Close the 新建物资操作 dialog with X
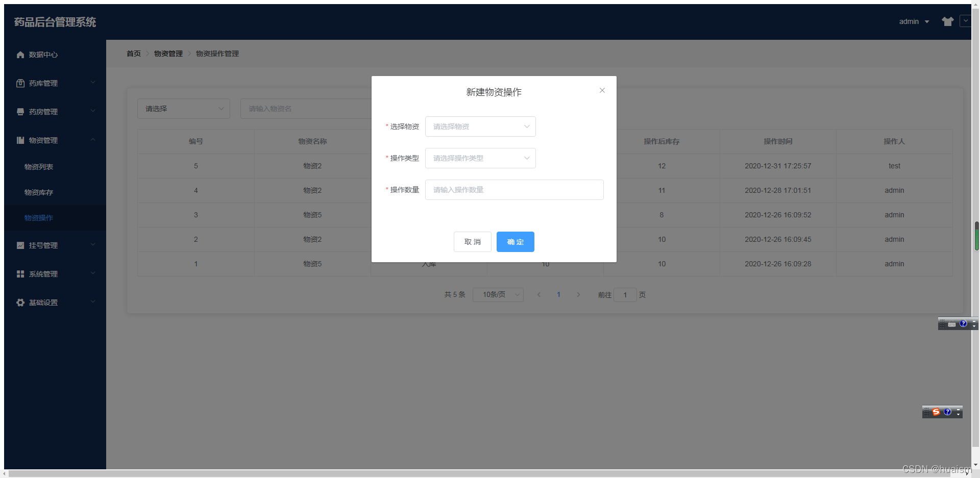 coord(602,90)
